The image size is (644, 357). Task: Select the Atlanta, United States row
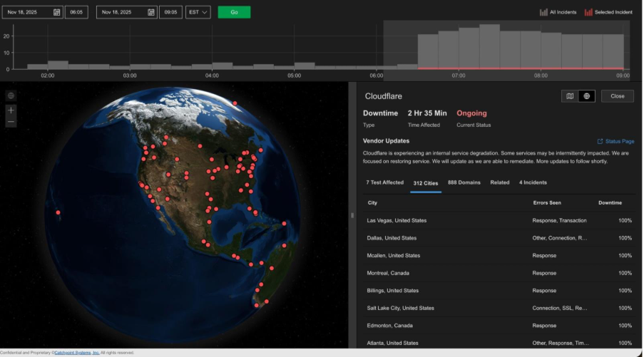(x=499, y=343)
